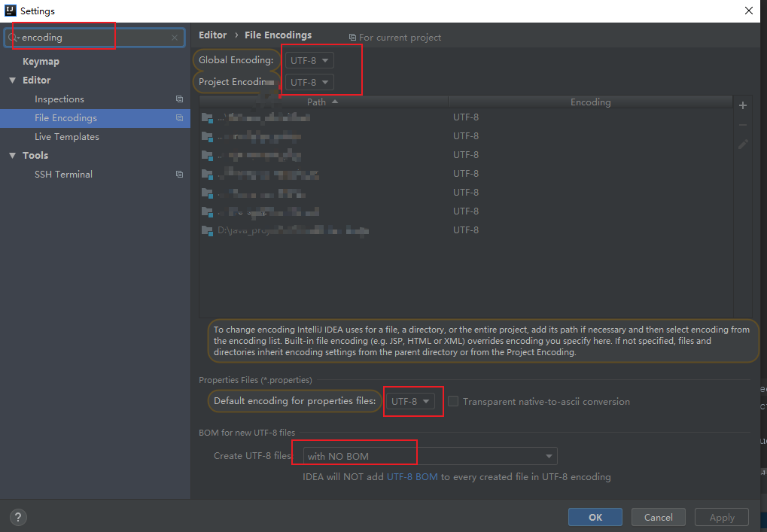Click the remove path minus icon
Image resolution: width=767 pixels, height=532 pixels.
coord(743,125)
